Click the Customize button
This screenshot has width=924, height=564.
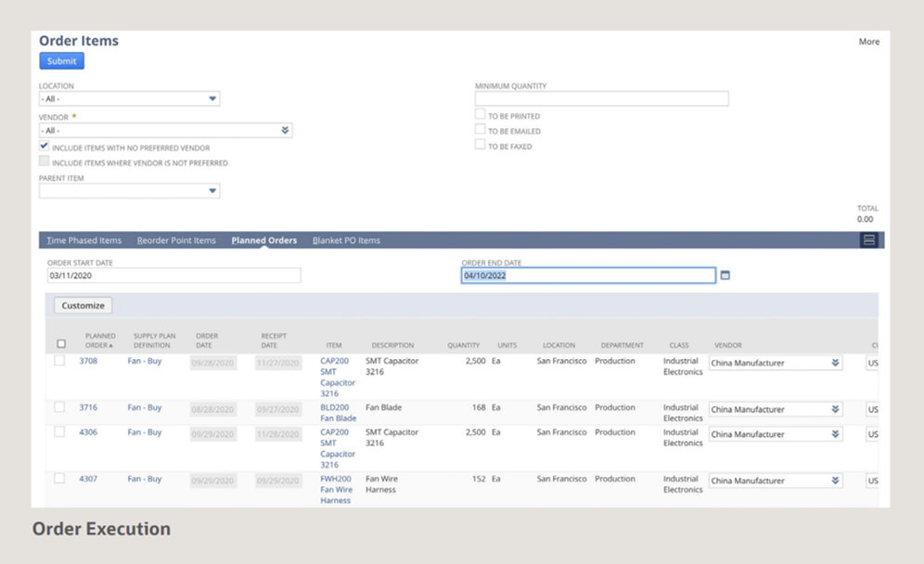[x=83, y=305]
